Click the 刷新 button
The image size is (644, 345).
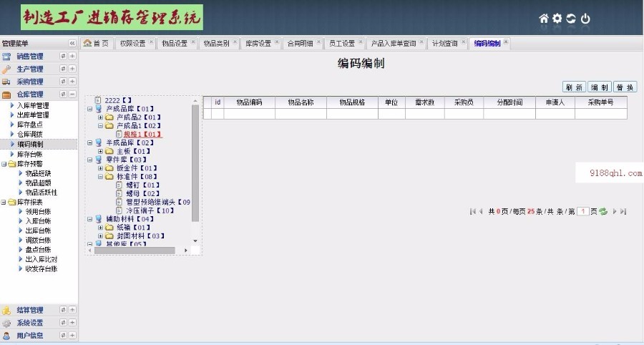(x=574, y=87)
